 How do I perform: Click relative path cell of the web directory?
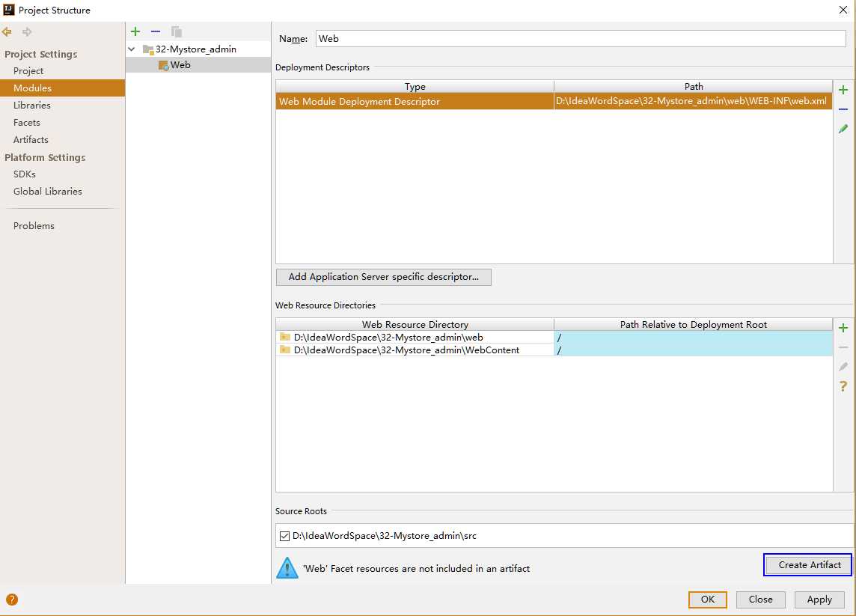694,337
